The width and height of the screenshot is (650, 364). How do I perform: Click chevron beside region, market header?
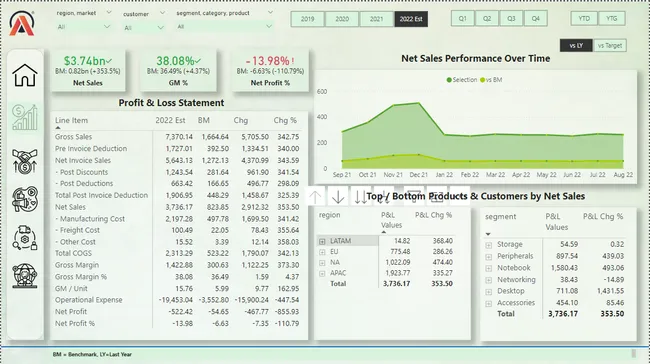click(x=109, y=12)
